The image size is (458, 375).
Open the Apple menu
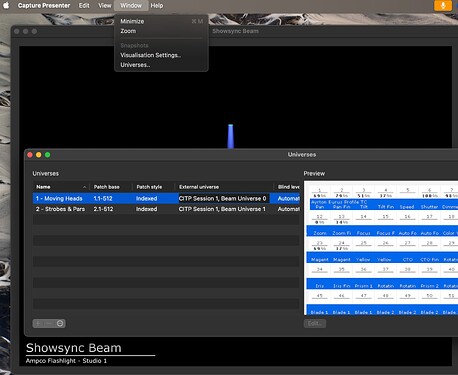[6, 5]
